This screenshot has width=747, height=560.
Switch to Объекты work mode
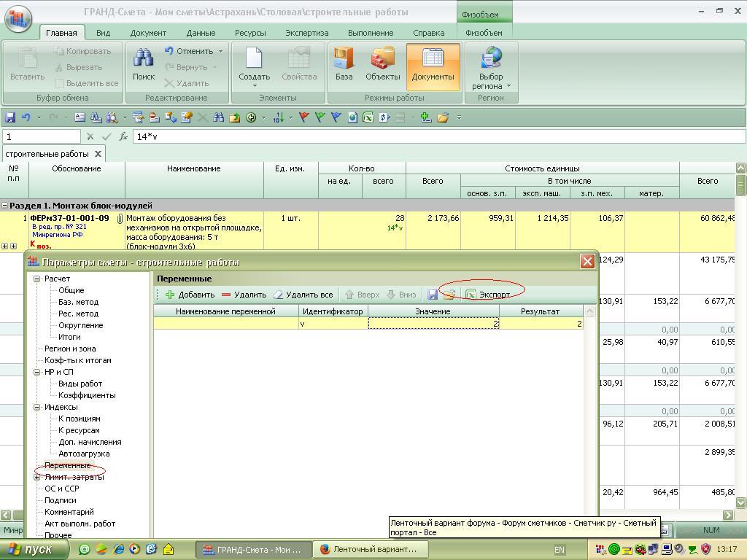click(382, 59)
